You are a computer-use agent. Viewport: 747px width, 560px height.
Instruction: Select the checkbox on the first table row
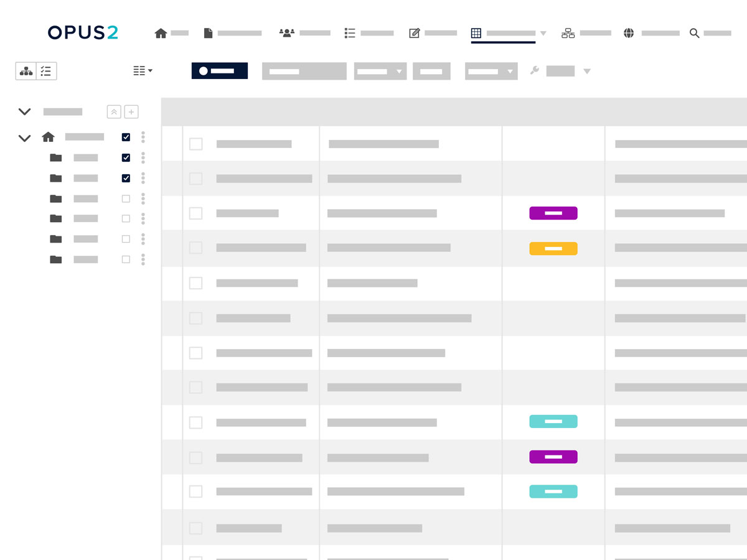point(195,144)
